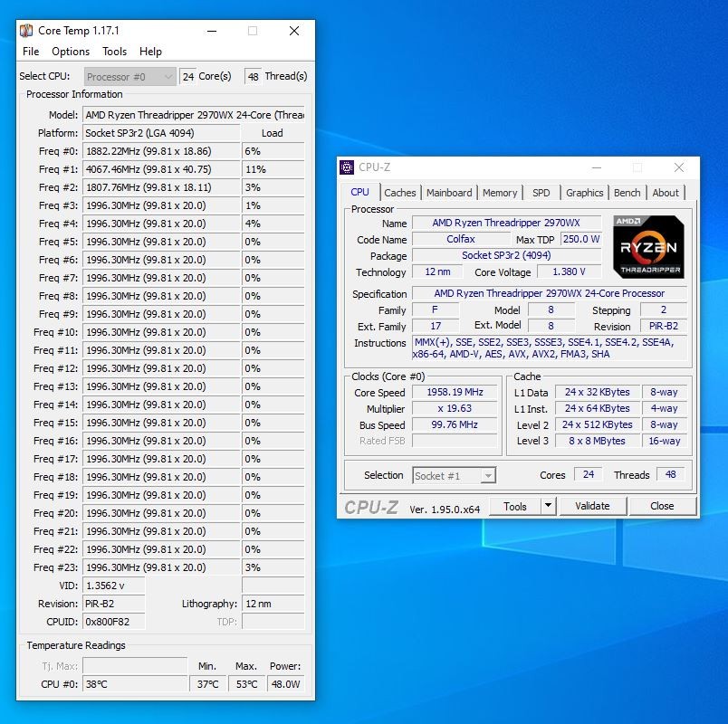Click the Instructions list in CPU-Z
This screenshot has height=724, width=728.
pyautogui.click(x=550, y=348)
